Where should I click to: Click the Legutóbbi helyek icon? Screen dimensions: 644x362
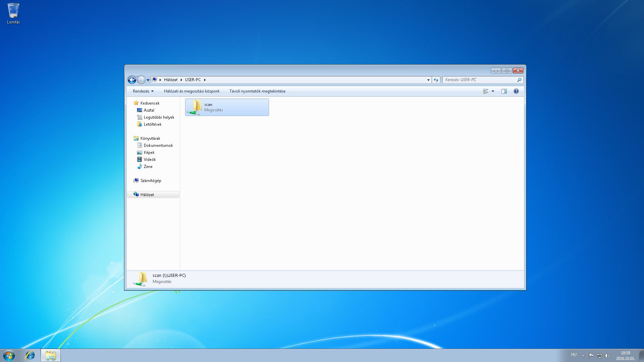(140, 117)
